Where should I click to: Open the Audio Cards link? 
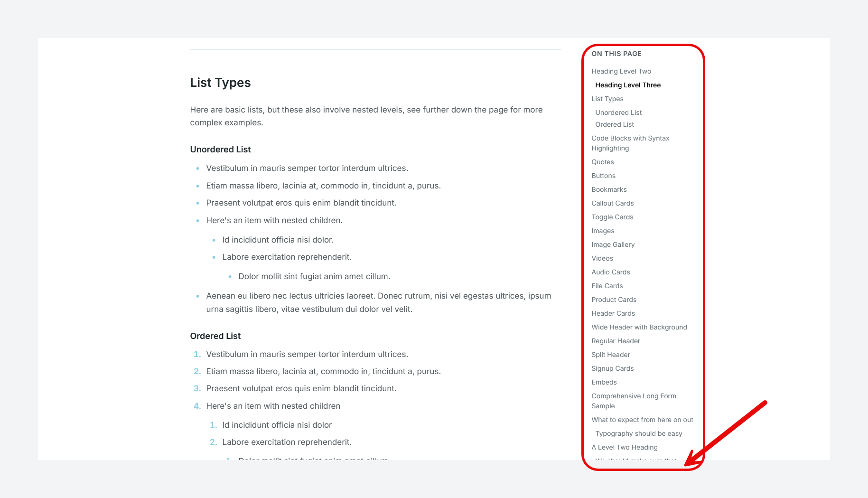(x=611, y=272)
